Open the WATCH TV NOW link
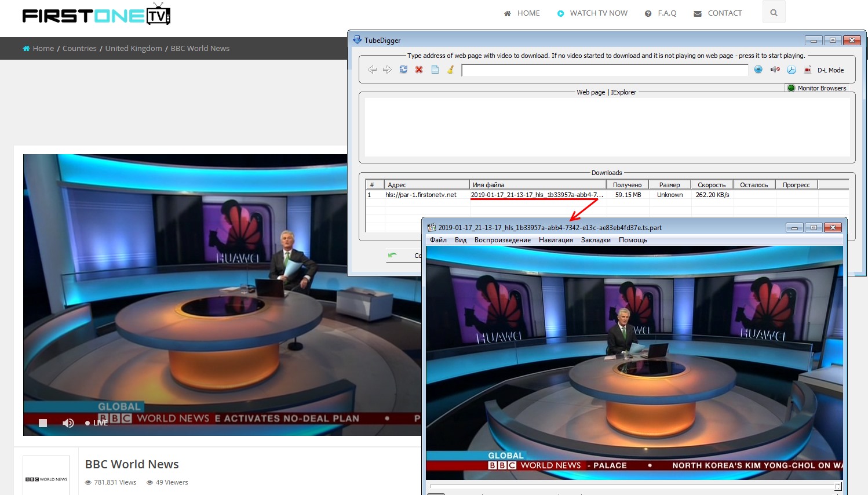The image size is (868, 495). [x=592, y=13]
